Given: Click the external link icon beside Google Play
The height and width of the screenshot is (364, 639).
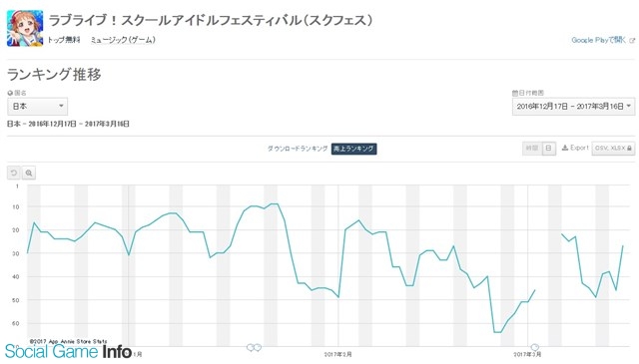Looking at the screenshot, I should tap(632, 40).
